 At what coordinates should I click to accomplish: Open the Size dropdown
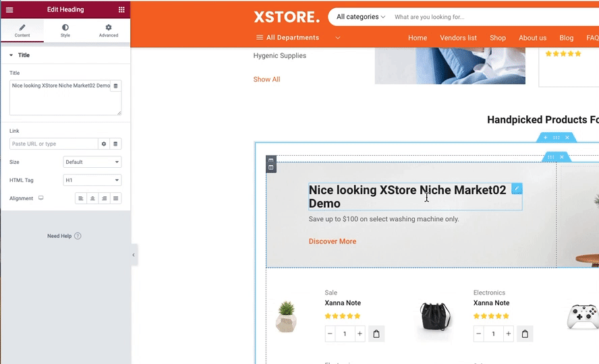(x=92, y=162)
